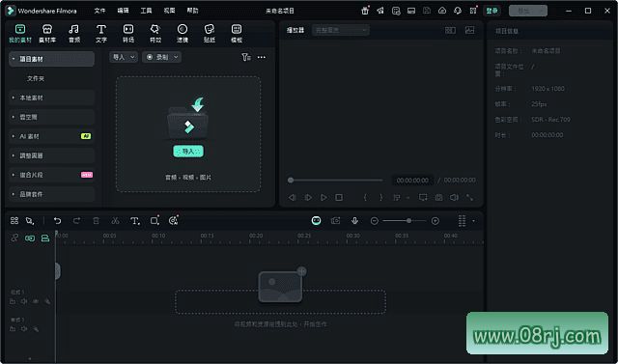618x364 pixels.
Task: Open the 特效 effects tab
Action: [155, 33]
